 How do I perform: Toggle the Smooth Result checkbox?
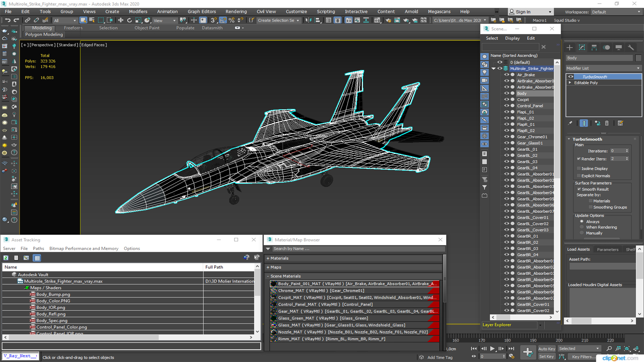point(579,189)
